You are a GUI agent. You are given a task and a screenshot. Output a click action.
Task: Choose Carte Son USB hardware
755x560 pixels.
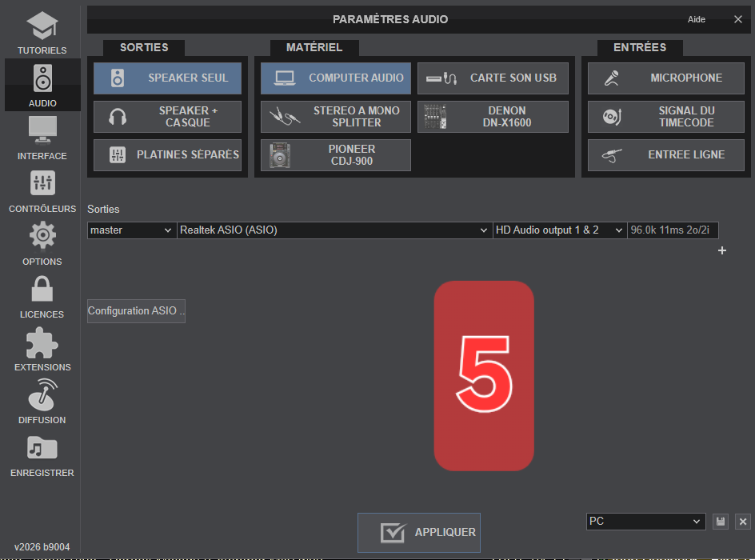click(x=493, y=78)
